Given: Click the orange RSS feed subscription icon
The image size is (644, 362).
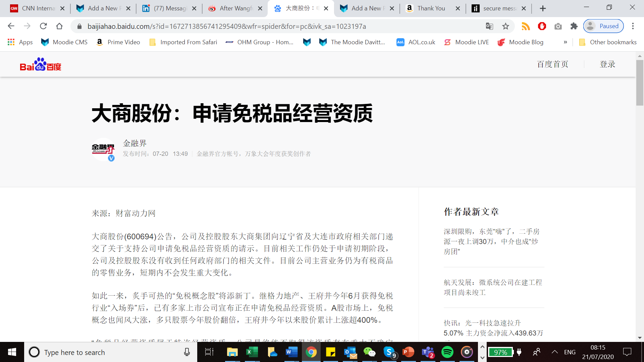Looking at the screenshot, I should (x=526, y=26).
